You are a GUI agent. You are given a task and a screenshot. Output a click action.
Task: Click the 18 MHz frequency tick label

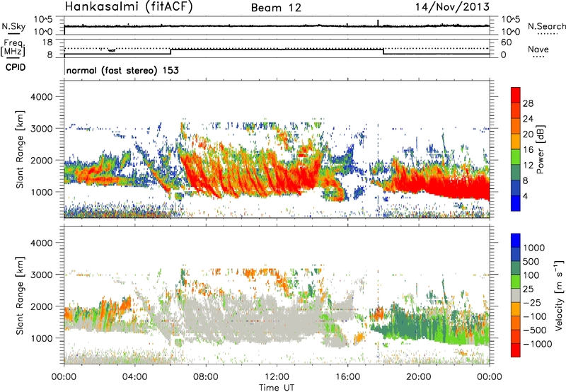pyautogui.click(x=47, y=42)
